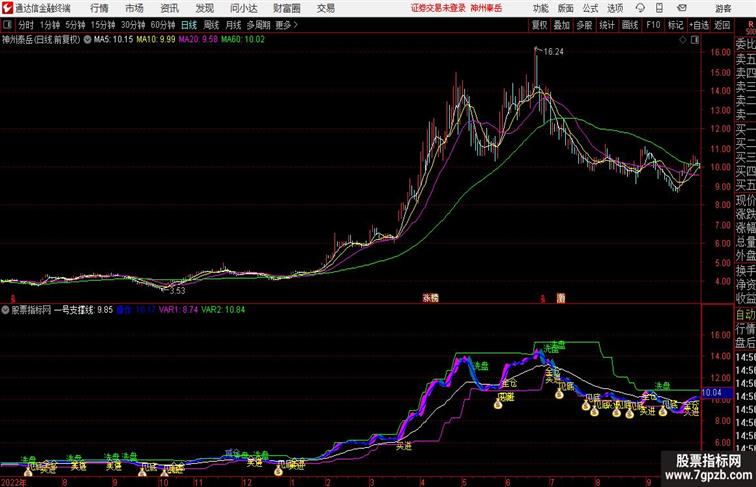
Task: Open the 财富圈 menu
Action: point(286,8)
